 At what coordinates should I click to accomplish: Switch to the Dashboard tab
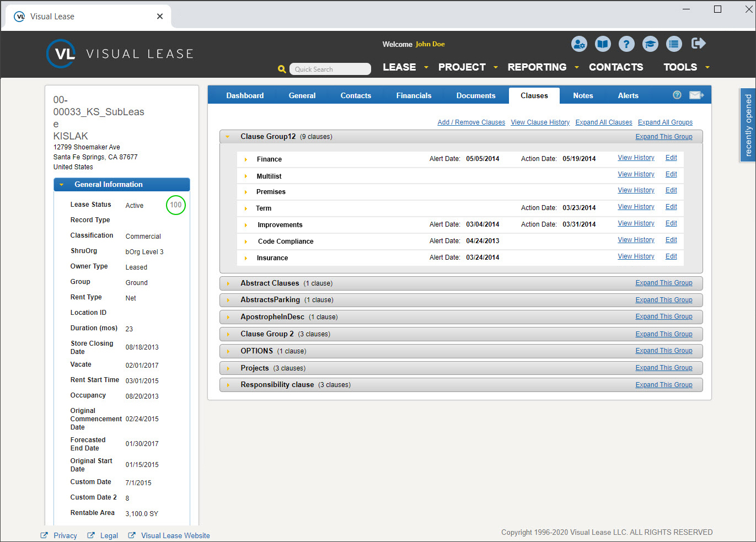tap(245, 95)
